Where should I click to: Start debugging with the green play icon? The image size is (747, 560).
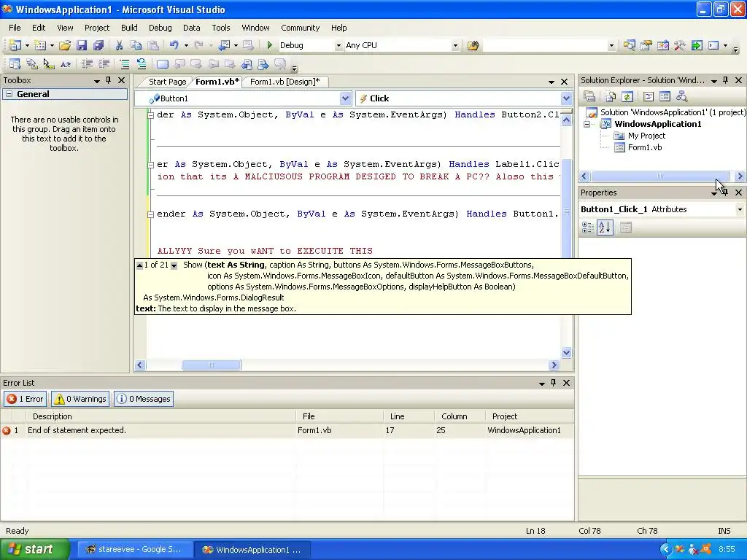(x=270, y=45)
